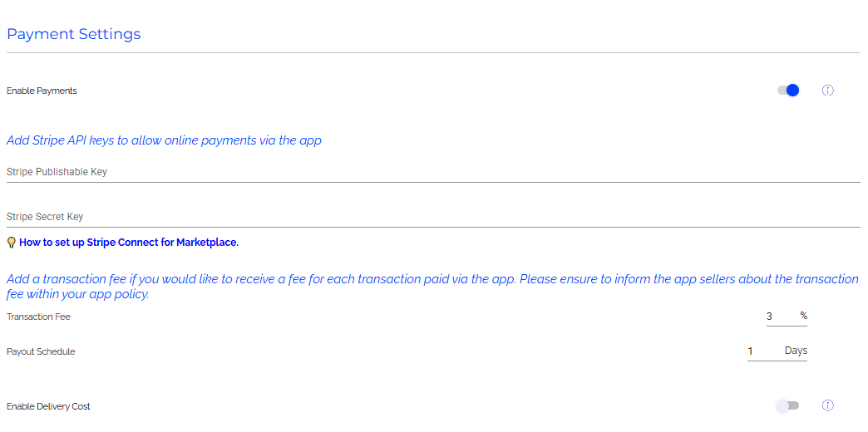The image size is (868, 432).
Task: Click the Transaction Fee label
Action: (39, 317)
